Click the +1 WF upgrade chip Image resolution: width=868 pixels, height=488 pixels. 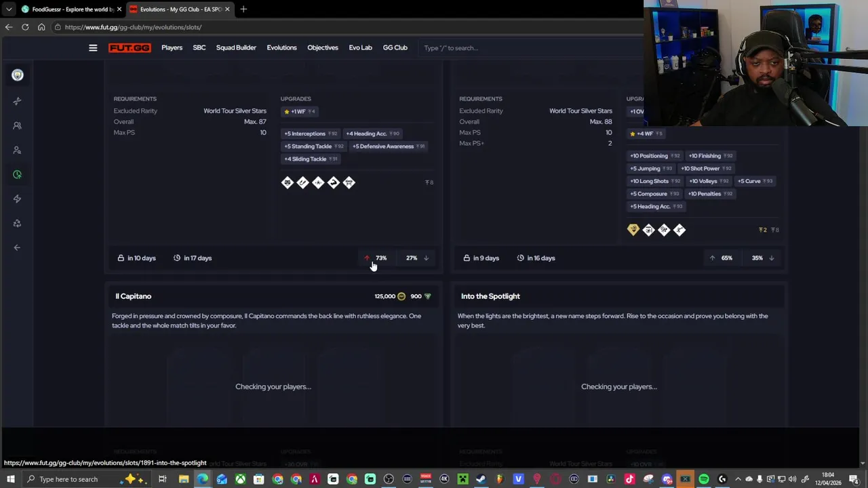[x=300, y=112]
